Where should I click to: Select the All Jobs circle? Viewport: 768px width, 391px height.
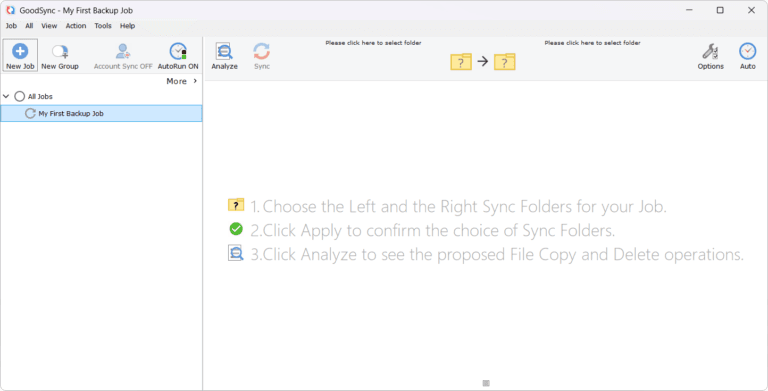pos(20,97)
